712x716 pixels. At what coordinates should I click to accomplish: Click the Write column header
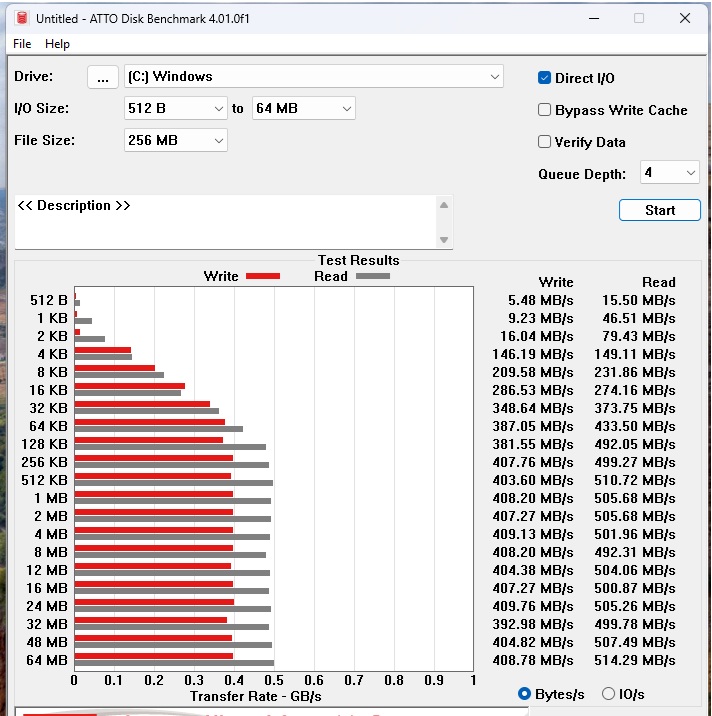click(x=556, y=282)
